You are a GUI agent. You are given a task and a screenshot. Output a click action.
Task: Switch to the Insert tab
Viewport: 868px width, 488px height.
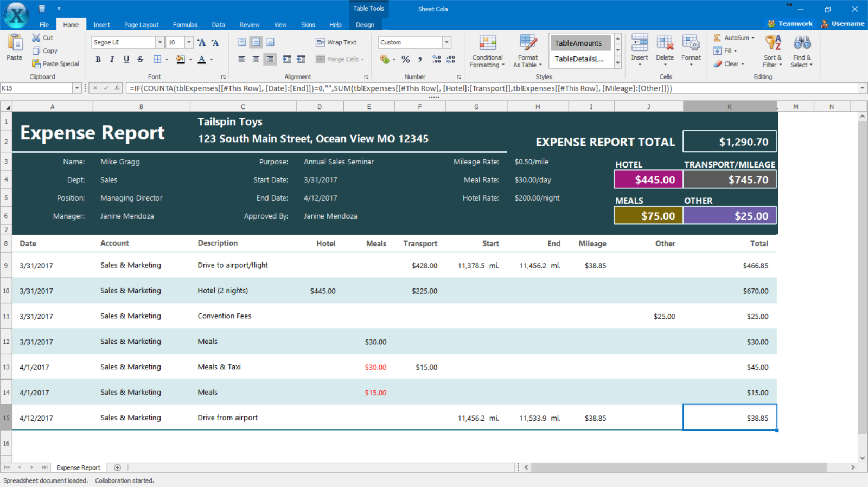pyautogui.click(x=101, y=25)
